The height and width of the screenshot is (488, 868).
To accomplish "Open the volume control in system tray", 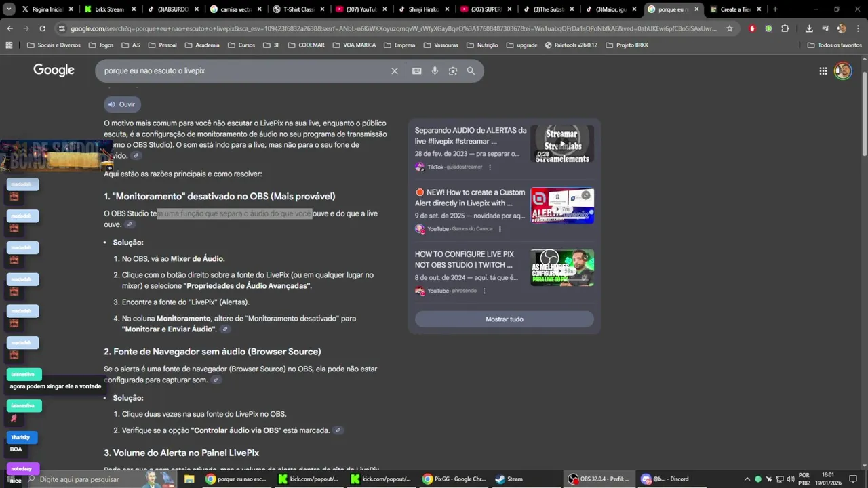I will click(x=789, y=479).
